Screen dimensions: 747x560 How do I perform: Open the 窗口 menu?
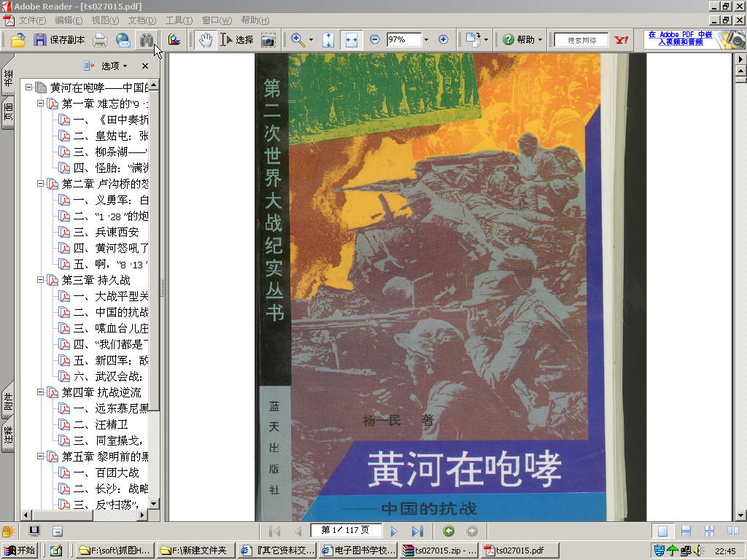(x=217, y=20)
